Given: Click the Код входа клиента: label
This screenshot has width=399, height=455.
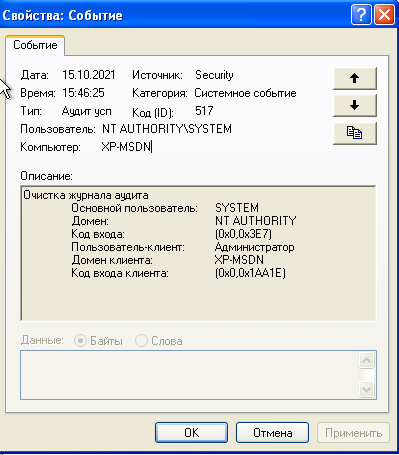Looking at the screenshot, I should click(120, 273).
